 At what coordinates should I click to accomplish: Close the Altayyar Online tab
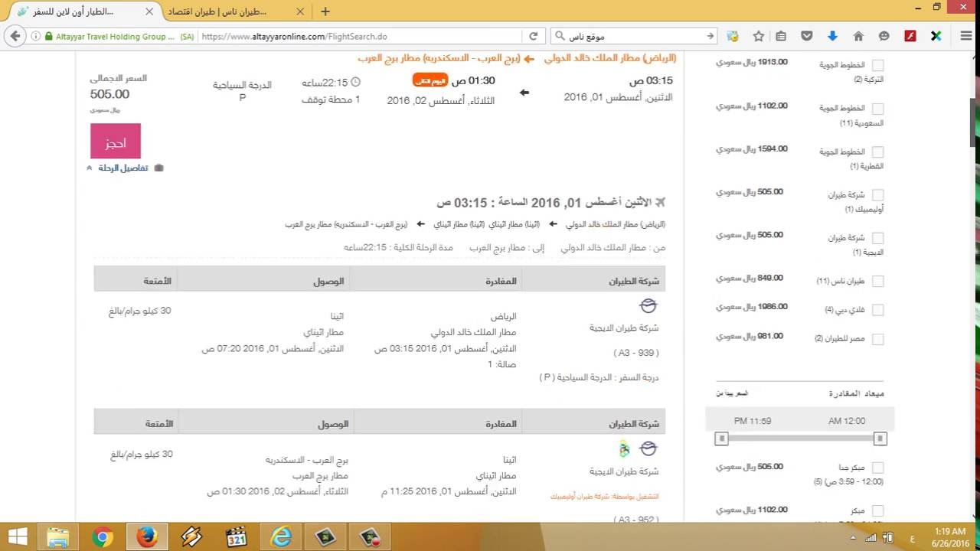point(150,11)
